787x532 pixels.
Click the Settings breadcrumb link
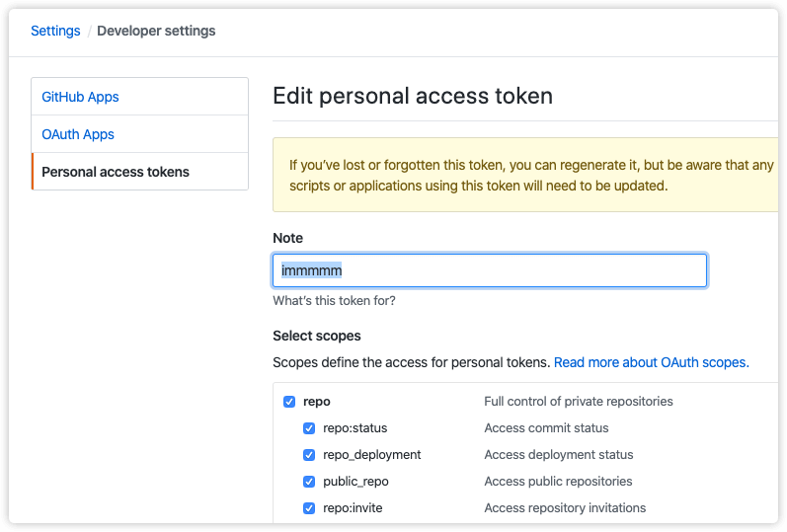coord(55,31)
